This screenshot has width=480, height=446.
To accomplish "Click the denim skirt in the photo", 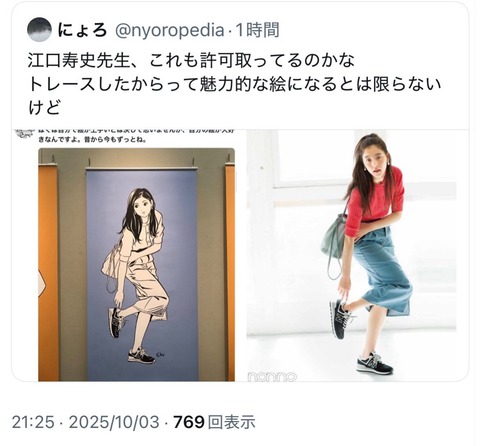I will click(383, 270).
